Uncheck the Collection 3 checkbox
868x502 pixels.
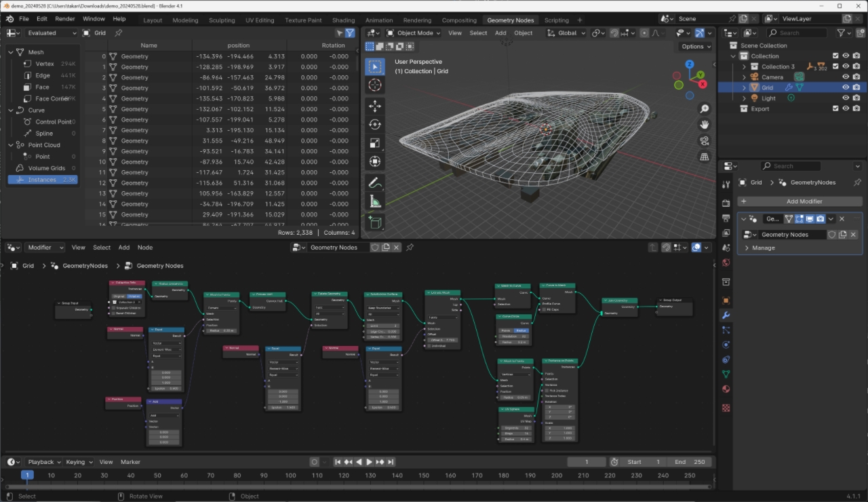(x=836, y=66)
